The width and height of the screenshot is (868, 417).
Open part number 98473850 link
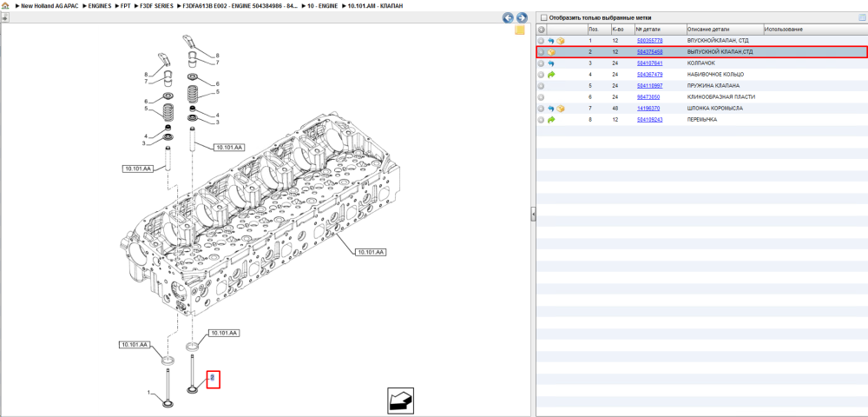[x=648, y=97]
